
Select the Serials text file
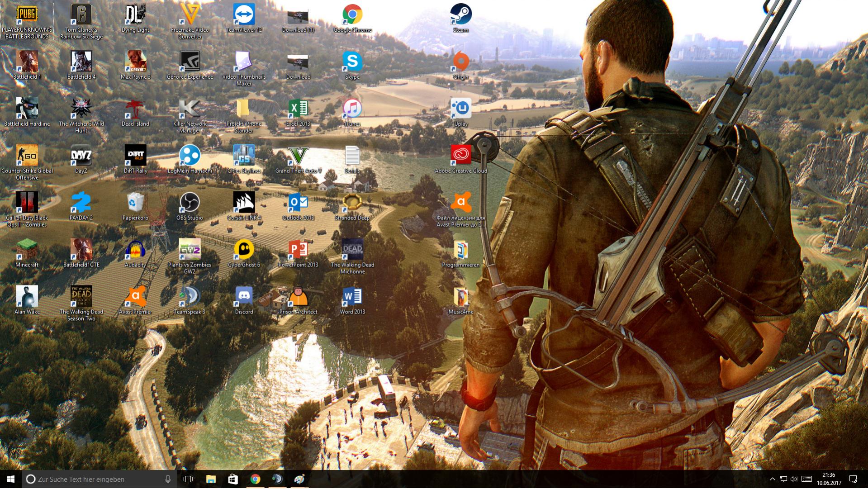pos(352,159)
